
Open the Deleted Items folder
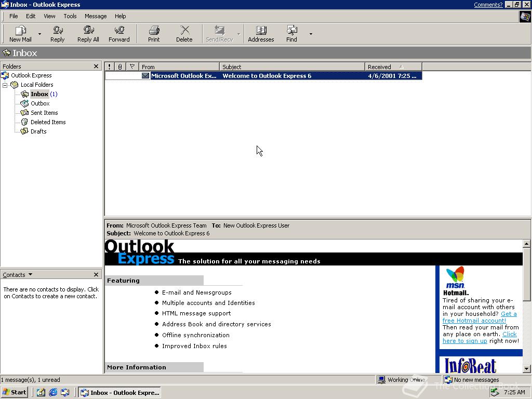(x=48, y=122)
